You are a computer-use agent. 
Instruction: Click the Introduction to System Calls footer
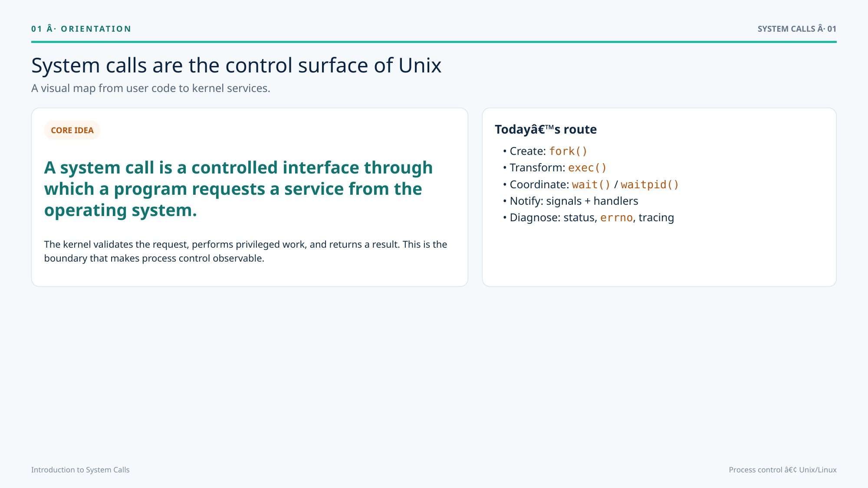[80, 470]
